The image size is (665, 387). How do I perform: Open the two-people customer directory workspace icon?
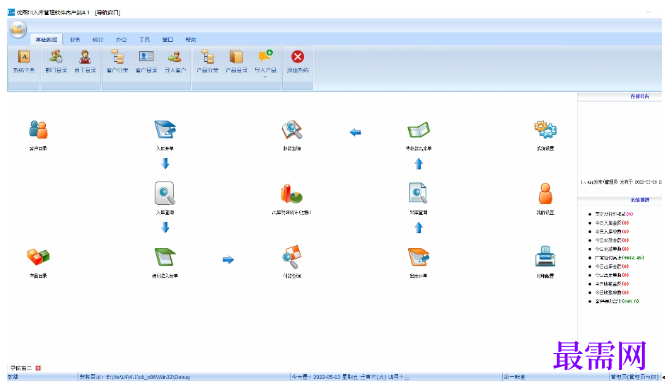38,135
